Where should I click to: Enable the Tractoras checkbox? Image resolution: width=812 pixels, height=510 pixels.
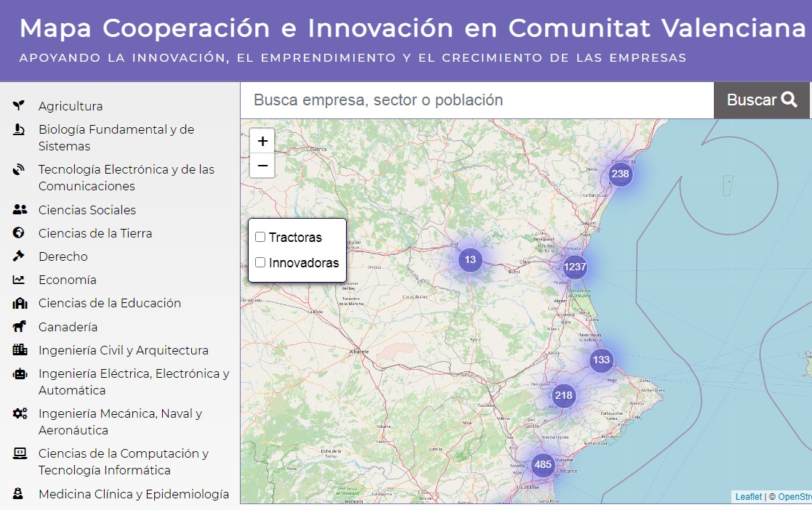tap(260, 236)
